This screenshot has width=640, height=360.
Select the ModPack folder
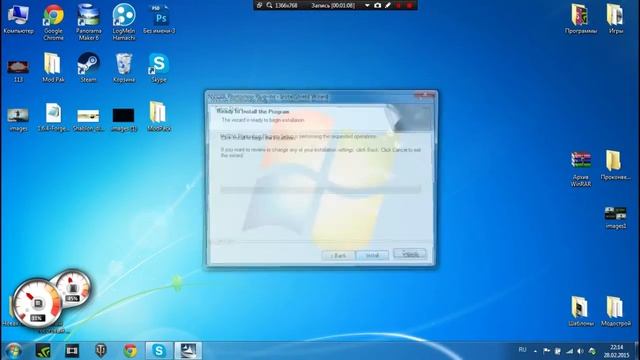click(x=159, y=117)
